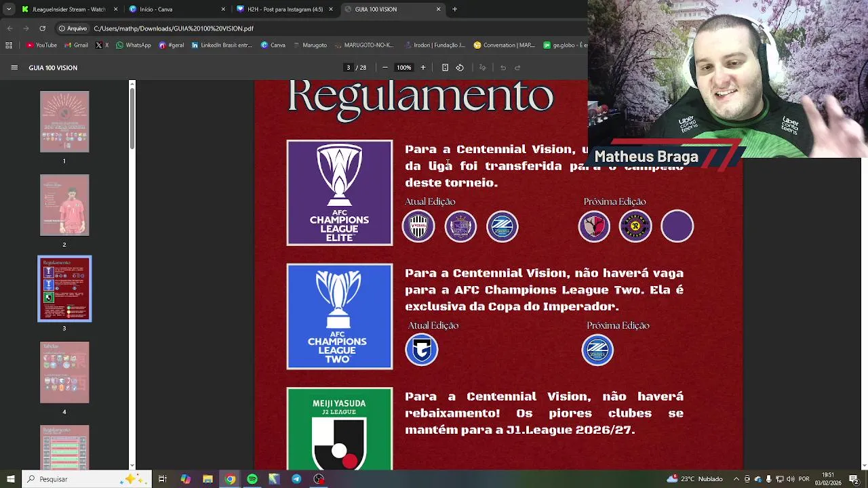Rotate the PDF counterclockwise
The height and width of the screenshot is (488, 868).
[460, 68]
